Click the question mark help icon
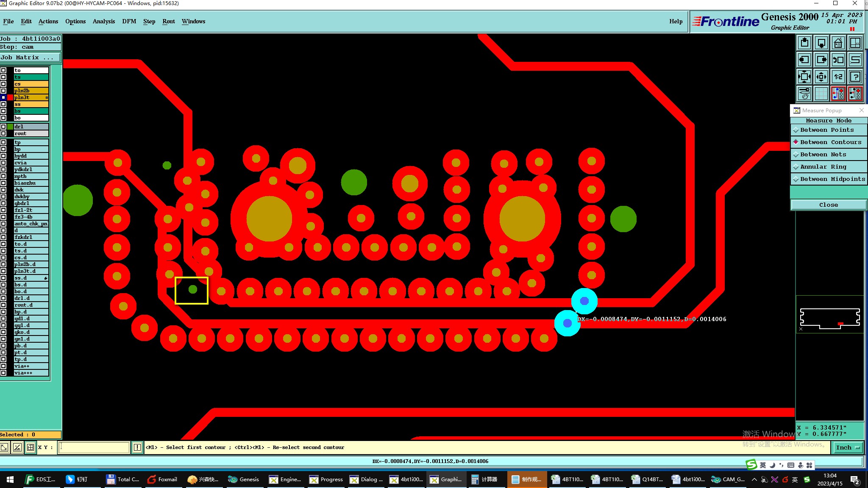The image size is (868, 488). [x=855, y=77]
